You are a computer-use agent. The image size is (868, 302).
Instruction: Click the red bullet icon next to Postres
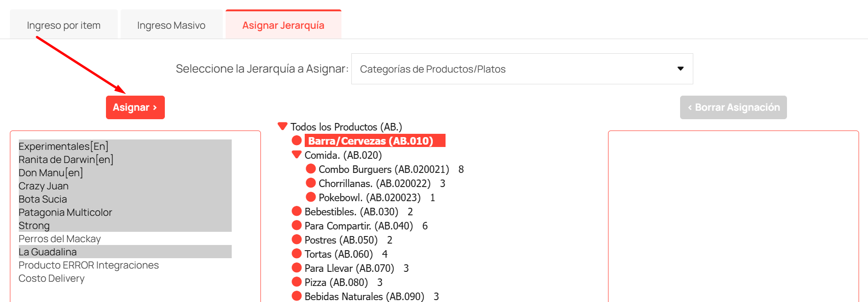pyautogui.click(x=297, y=239)
